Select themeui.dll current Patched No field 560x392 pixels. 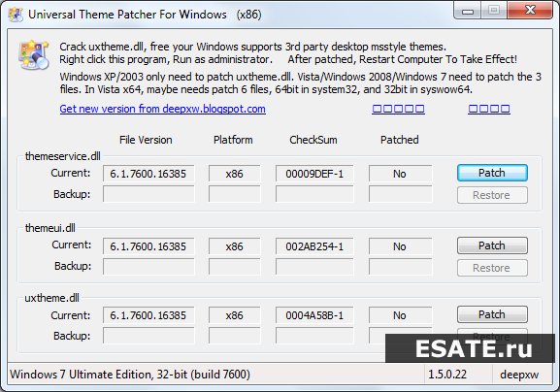(x=400, y=246)
